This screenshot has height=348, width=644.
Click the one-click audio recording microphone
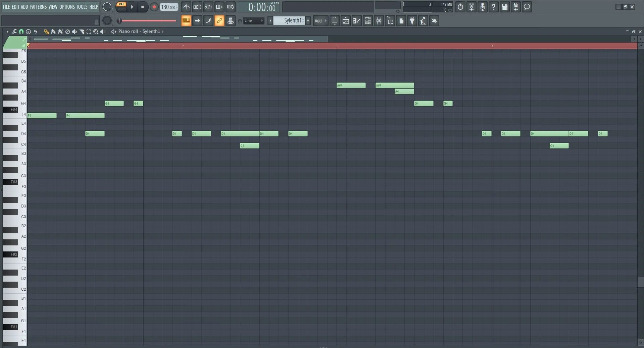click(483, 7)
